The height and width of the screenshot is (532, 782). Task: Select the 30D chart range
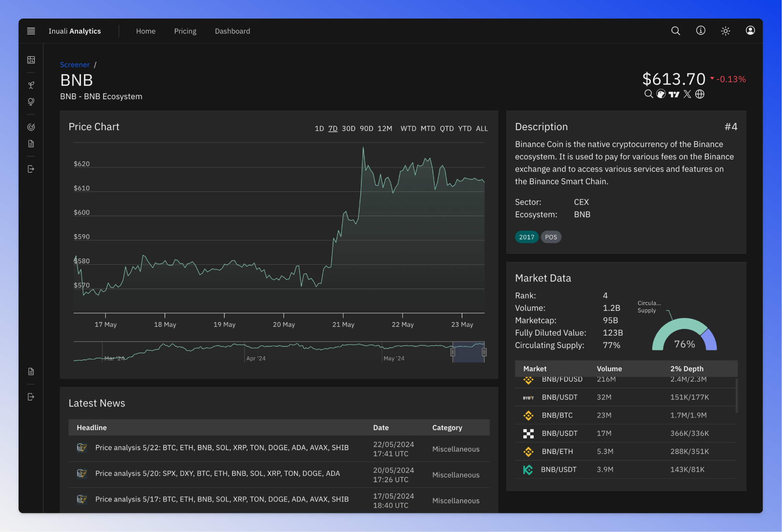pyautogui.click(x=349, y=129)
